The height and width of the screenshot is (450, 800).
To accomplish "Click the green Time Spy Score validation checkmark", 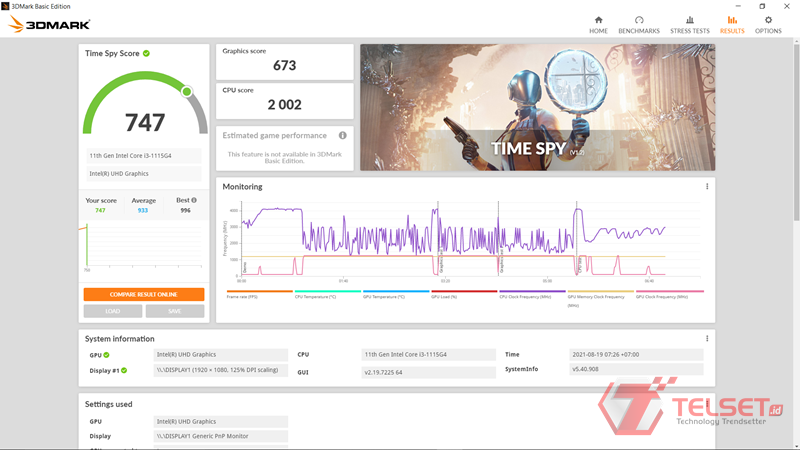I will [146, 53].
